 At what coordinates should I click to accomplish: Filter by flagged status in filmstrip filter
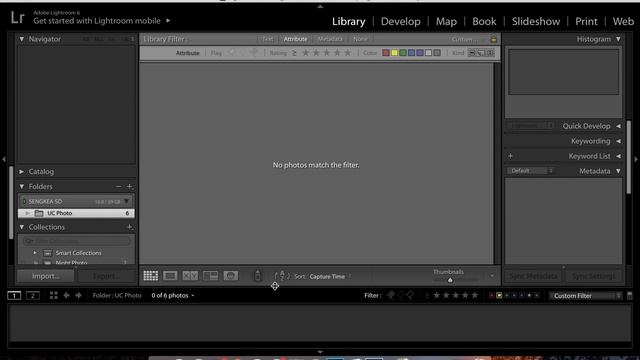click(391, 296)
